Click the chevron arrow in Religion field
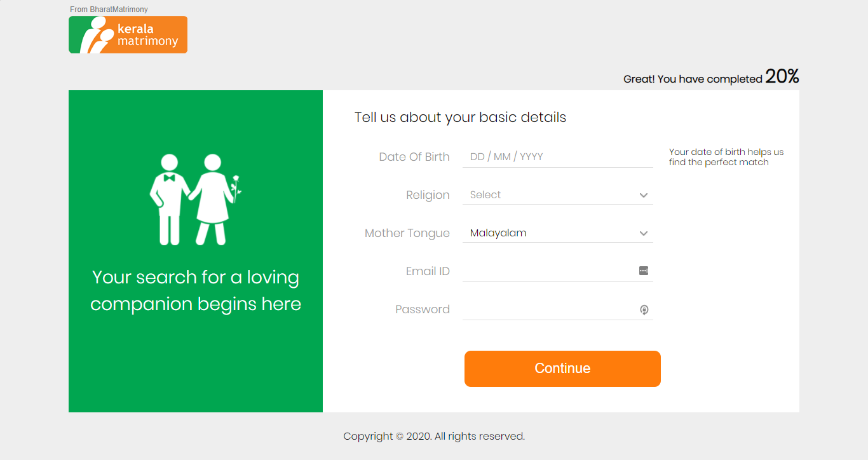 coord(643,196)
